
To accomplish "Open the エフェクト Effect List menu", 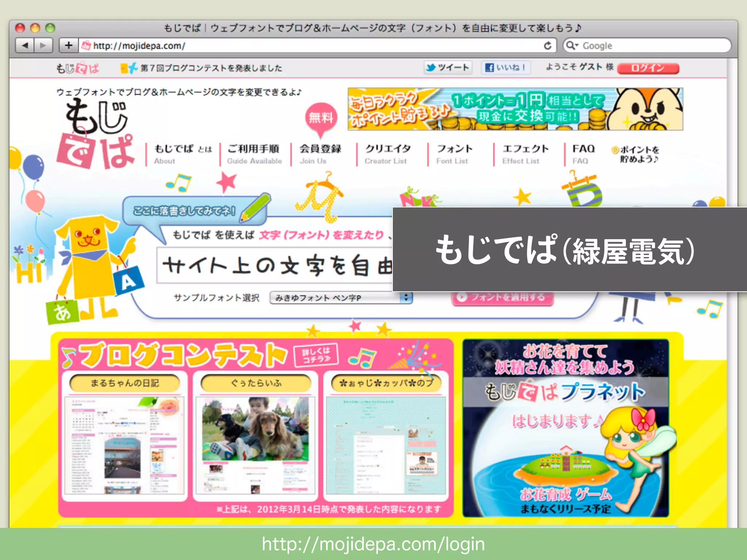I will [525, 154].
